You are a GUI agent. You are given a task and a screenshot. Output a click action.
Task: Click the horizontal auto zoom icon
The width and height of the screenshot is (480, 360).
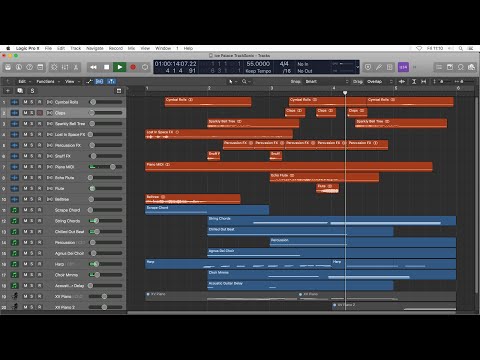point(424,81)
